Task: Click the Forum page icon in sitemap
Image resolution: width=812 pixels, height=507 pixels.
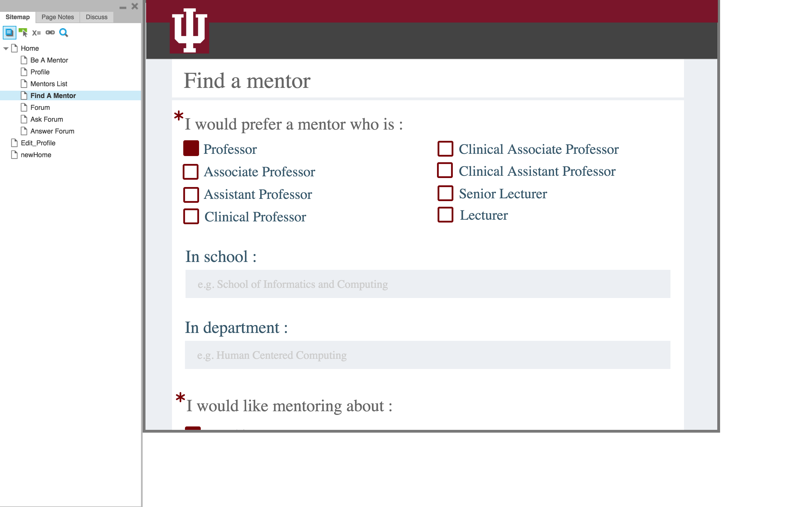Action: coord(24,107)
